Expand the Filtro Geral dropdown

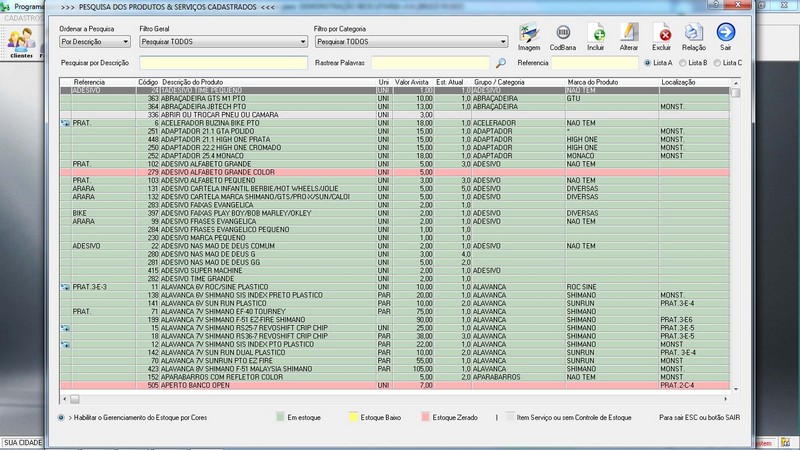223,42
